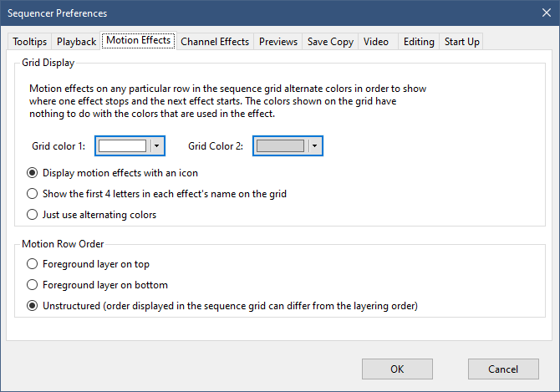Go to the Channel Effects tab
This screenshot has width=560, height=392.
tap(215, 42)
